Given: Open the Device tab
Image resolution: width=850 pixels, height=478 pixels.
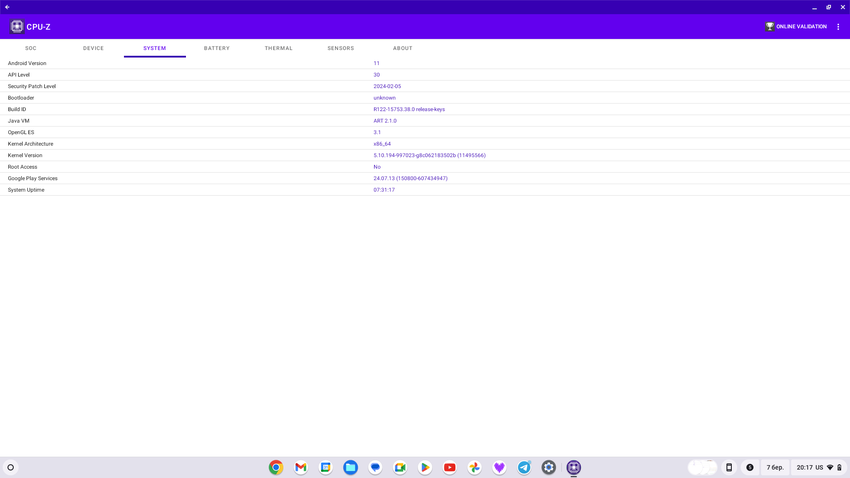Looking at the screenshot, I should click(x=93, y=48).
